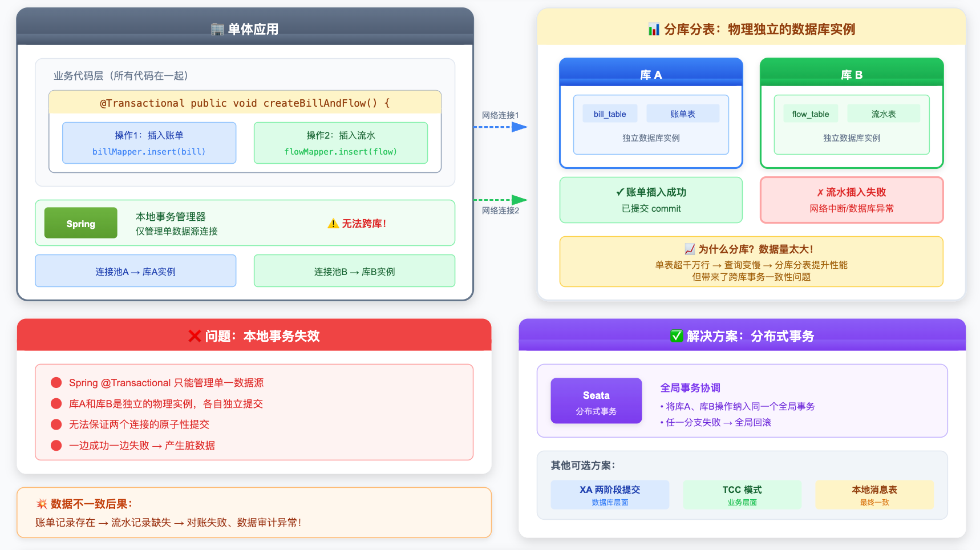Click the purple Seata 分布式事务 badge
This screenshot has width=980, height=550.
[x=596, y=401]
